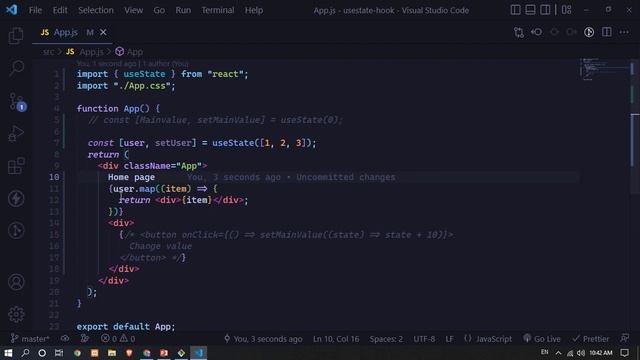Open the Manage gear menu
This screenshot has height=360, width=640.
tap(16, 314)
